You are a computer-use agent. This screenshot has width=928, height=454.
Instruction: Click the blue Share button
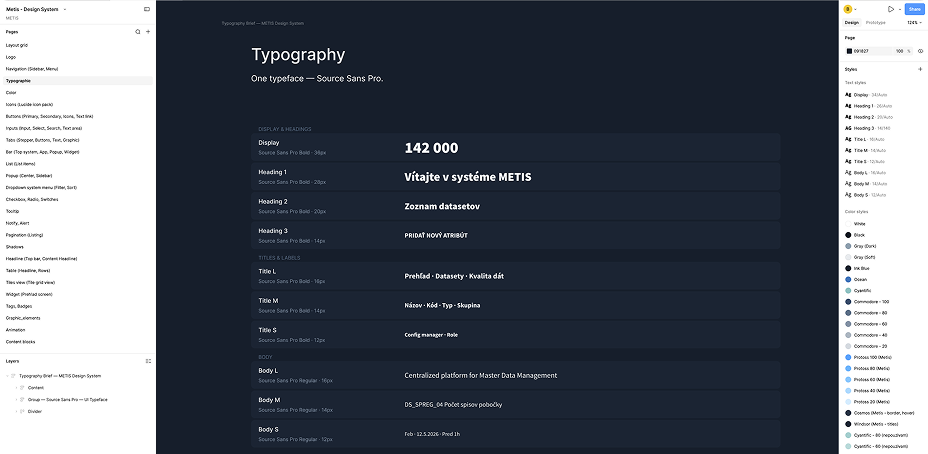(x=914, y=9)
